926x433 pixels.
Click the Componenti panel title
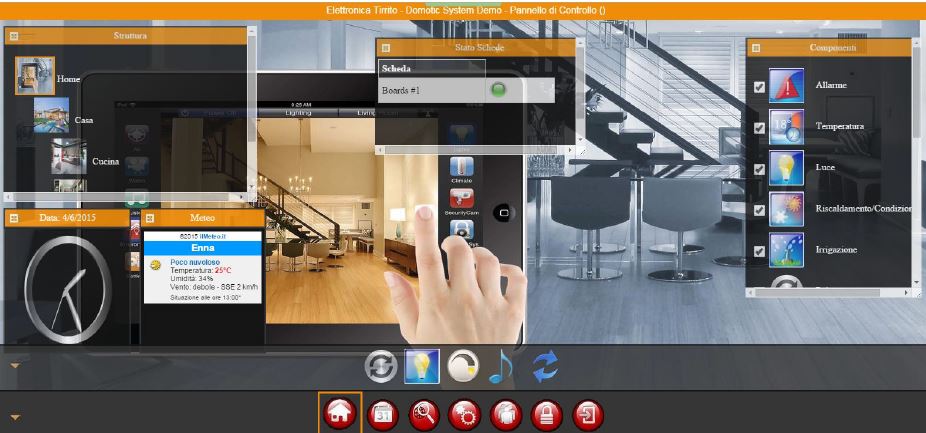point(833,48)
